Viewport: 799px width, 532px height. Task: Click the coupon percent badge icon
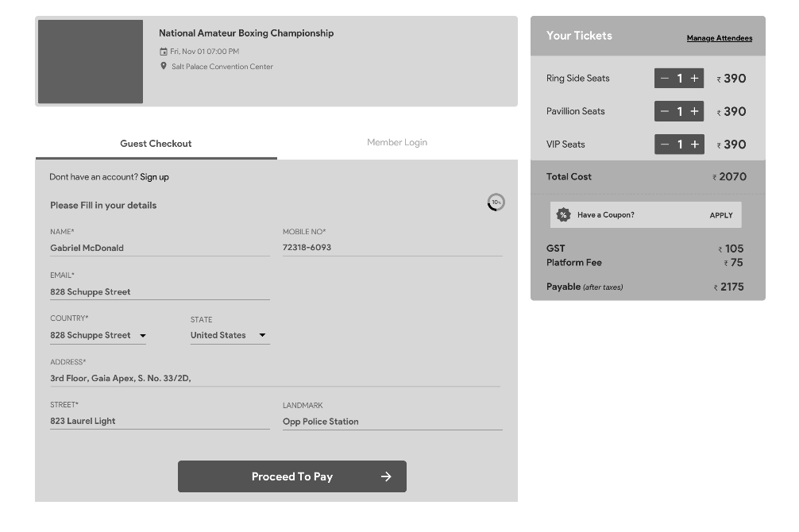pos(563,215)
